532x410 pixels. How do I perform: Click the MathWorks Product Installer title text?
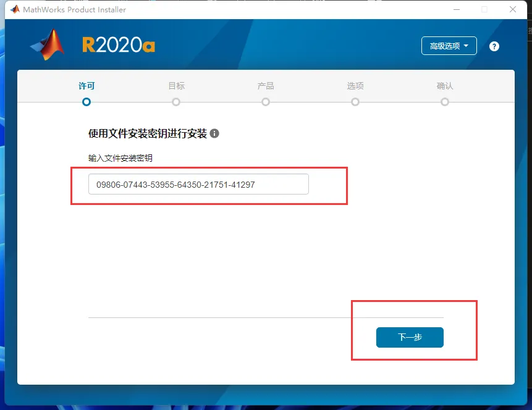74,9
